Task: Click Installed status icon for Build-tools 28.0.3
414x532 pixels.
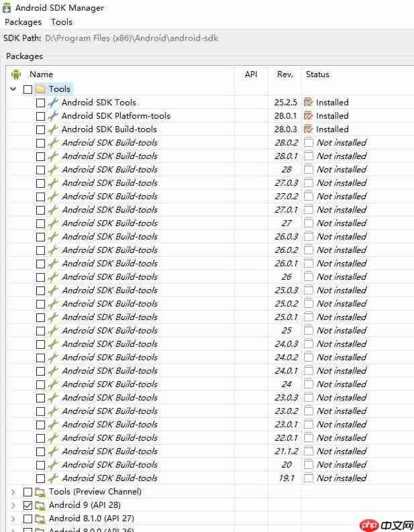Action: pyautogui.click(x=308, y=129)
